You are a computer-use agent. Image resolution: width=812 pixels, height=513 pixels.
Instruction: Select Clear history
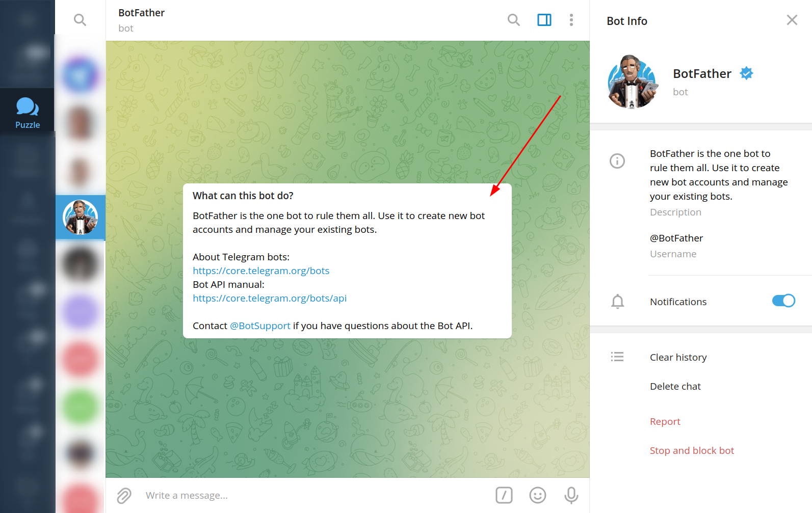point(678,357)
